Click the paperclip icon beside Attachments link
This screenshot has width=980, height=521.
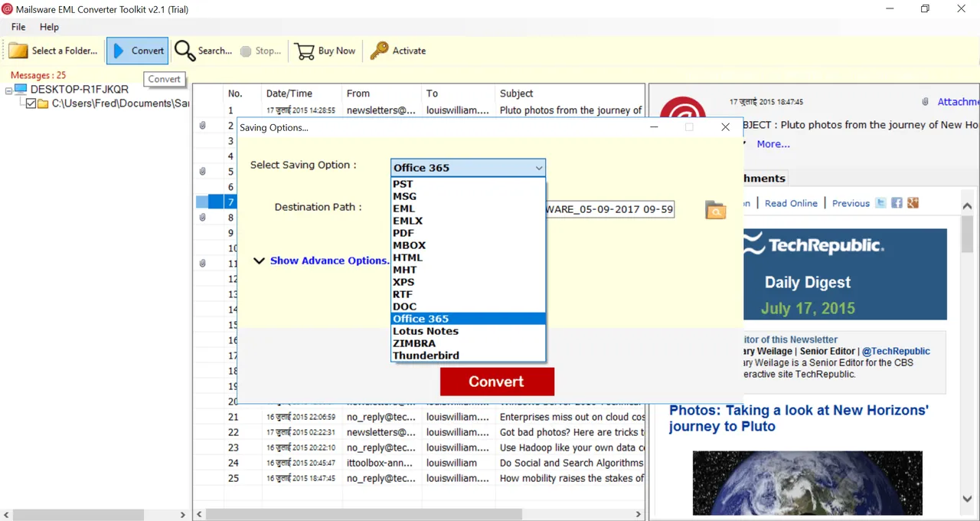925,102
